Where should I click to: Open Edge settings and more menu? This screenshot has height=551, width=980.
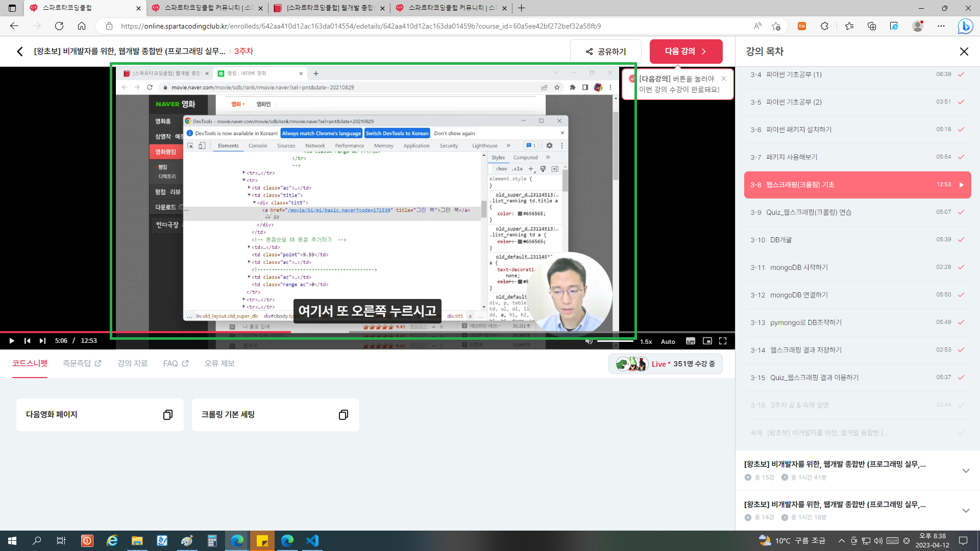coord(941,26)
